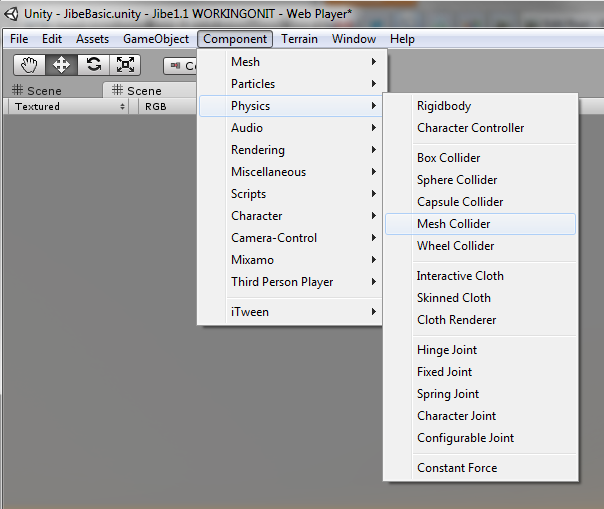604x509 pixels.
Task: Select Box Collider menu entry
Action: tap(449, 158)
